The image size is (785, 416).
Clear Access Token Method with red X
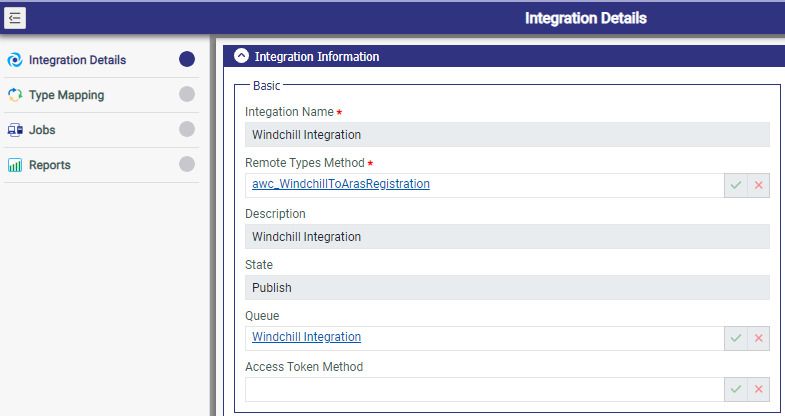[758, 389]
